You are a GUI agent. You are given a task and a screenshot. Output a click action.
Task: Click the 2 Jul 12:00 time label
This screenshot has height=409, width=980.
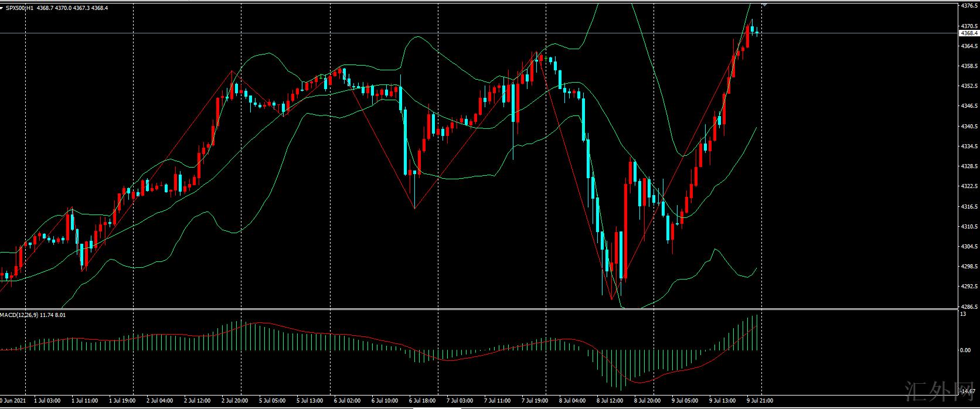coord(197,401)
